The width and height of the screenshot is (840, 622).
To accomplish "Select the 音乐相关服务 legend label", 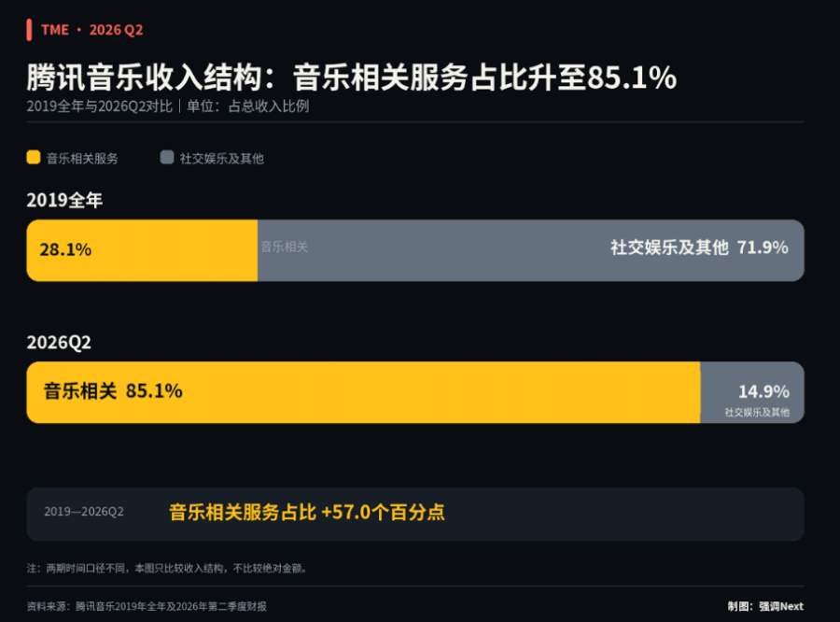I will [82, 158].
